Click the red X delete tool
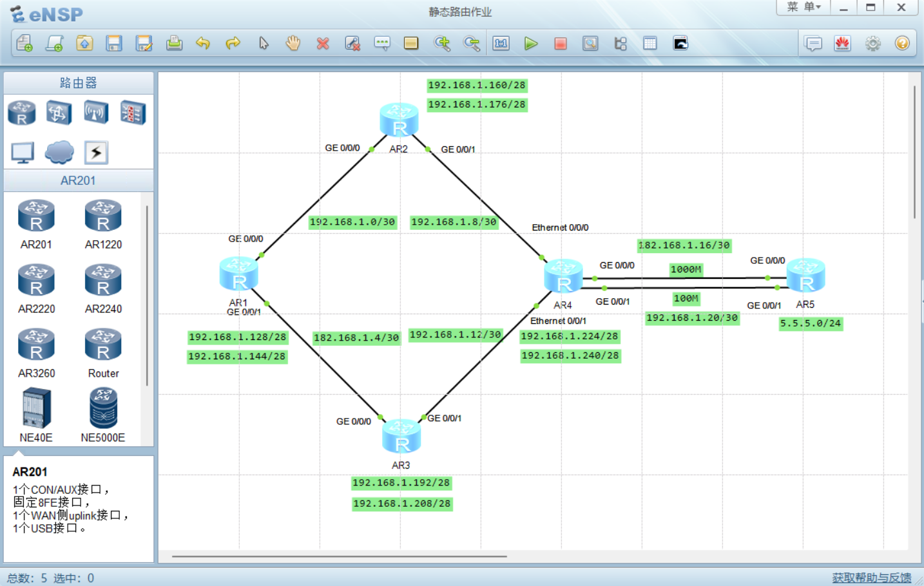This screenshot has width=924, height=586. (323, 43)
